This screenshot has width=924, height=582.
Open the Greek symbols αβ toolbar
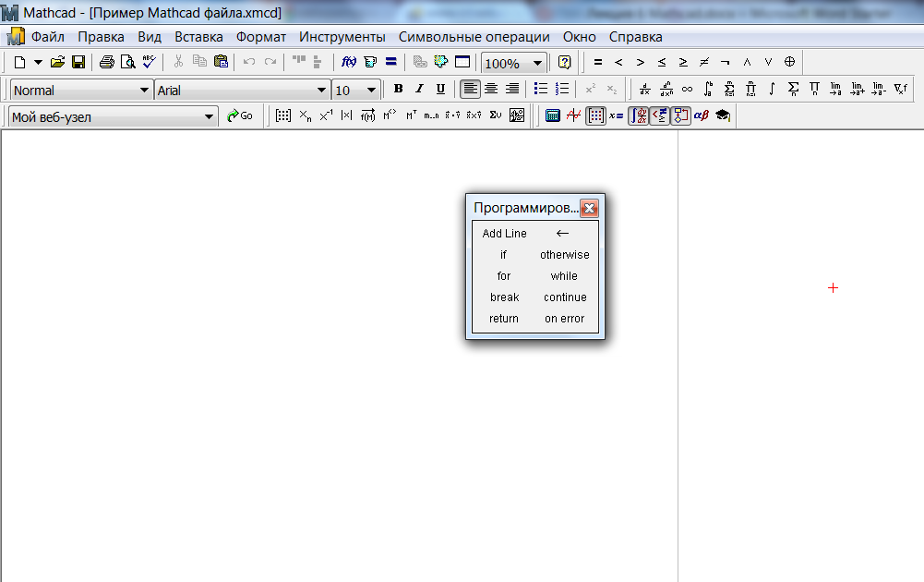point(702,115)
